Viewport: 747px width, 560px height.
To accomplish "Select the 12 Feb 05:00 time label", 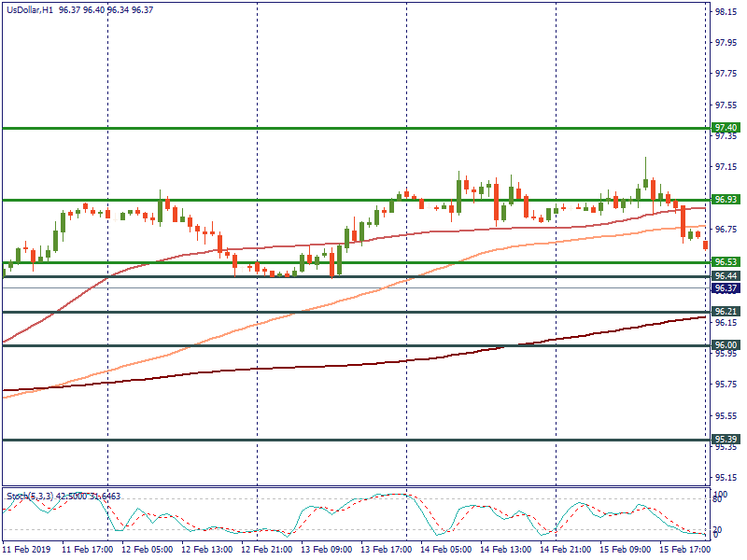I will [x=148, y=550].
